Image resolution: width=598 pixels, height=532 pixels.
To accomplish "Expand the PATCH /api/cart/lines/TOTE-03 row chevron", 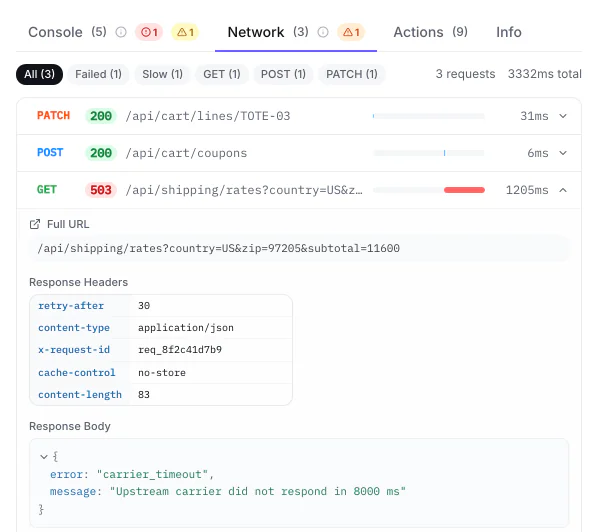I will click(x=563, y=116).
